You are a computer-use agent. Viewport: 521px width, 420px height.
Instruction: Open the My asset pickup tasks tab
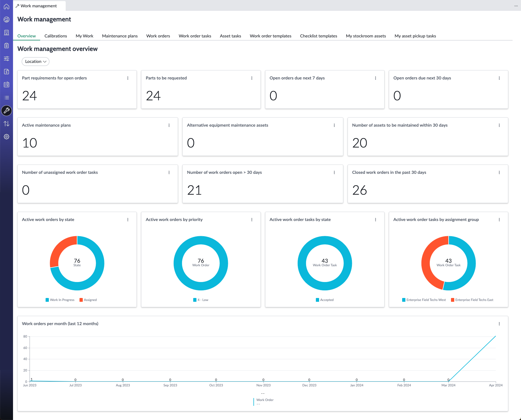pos(415,36)
